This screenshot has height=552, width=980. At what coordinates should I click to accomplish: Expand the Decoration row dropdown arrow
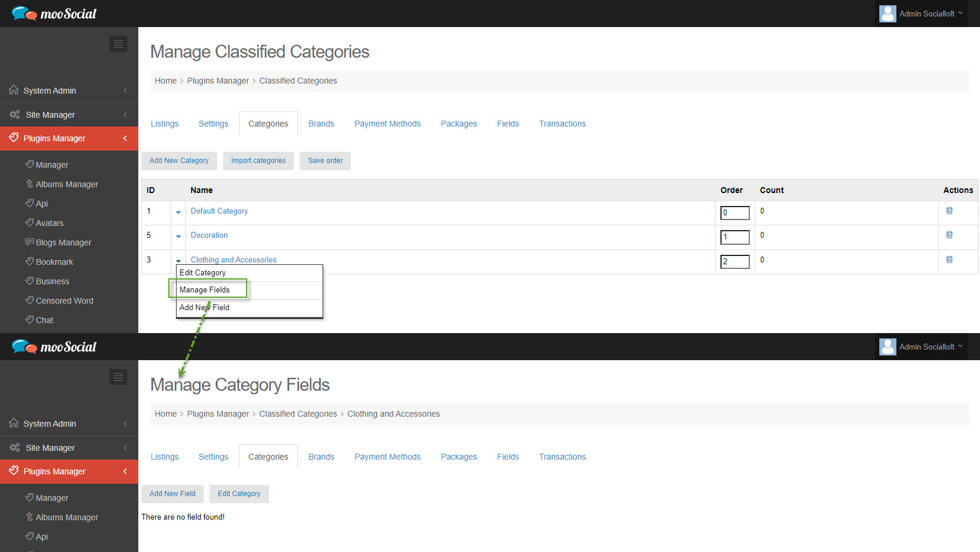pos(178,237)
